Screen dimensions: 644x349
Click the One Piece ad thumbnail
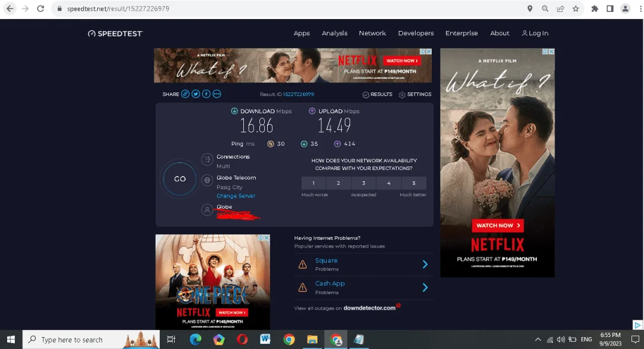[x=213, y=282]
